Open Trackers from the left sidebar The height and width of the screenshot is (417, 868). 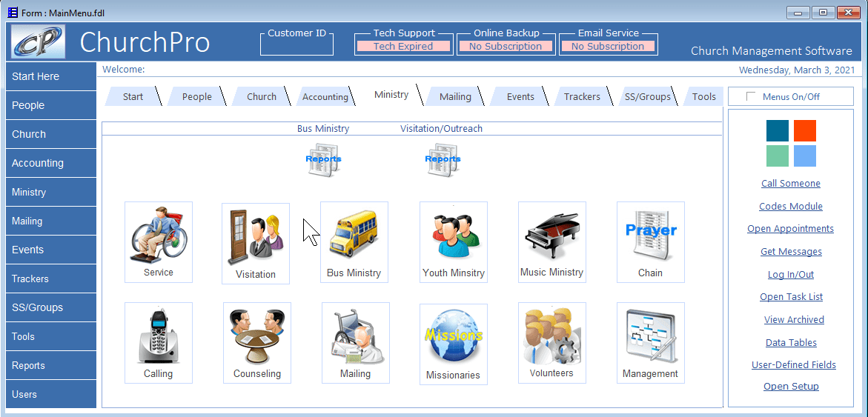(51, 278)
